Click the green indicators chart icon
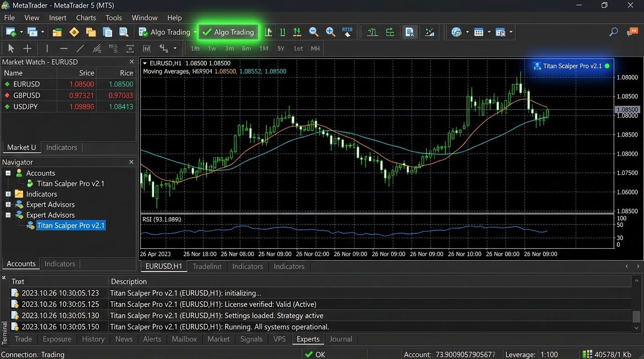 (x=373, y=32)
